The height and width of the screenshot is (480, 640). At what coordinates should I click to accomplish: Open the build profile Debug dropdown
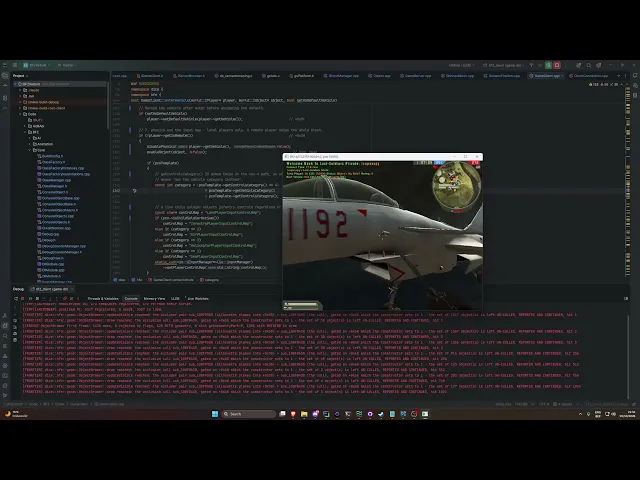tap(461, 65)
